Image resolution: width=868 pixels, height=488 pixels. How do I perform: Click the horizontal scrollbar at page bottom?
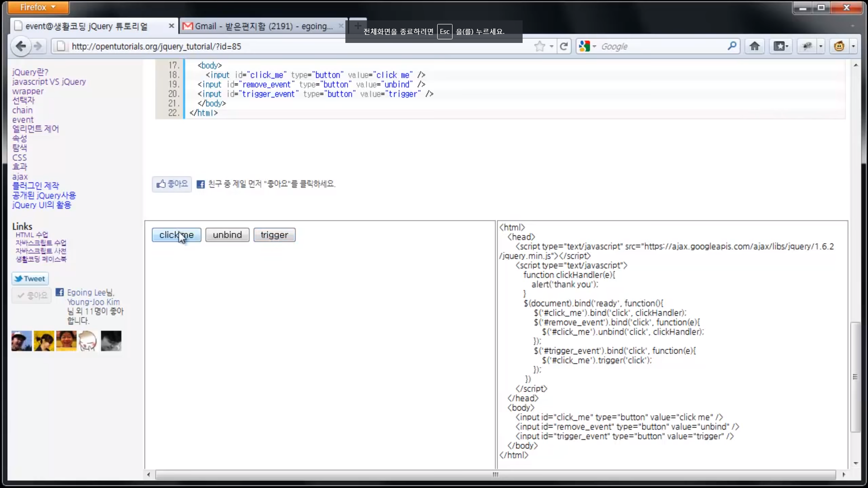coord(495,474)
